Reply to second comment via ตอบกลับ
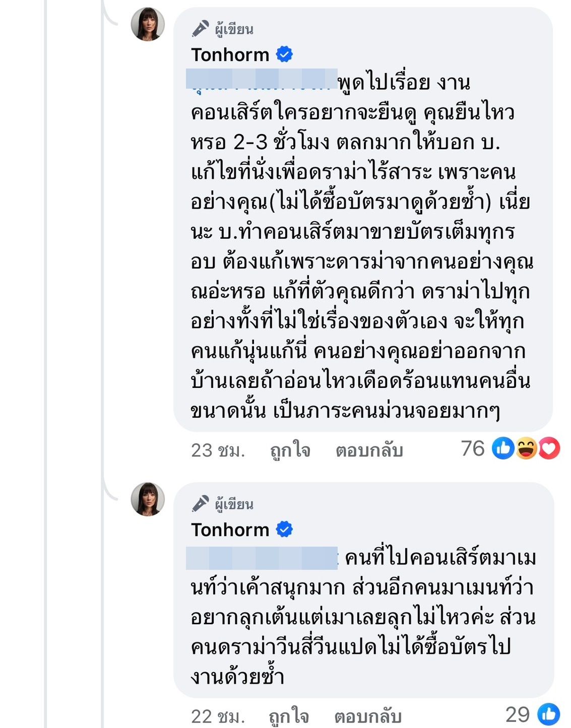 pyautogui.click(x=368, y=716)
